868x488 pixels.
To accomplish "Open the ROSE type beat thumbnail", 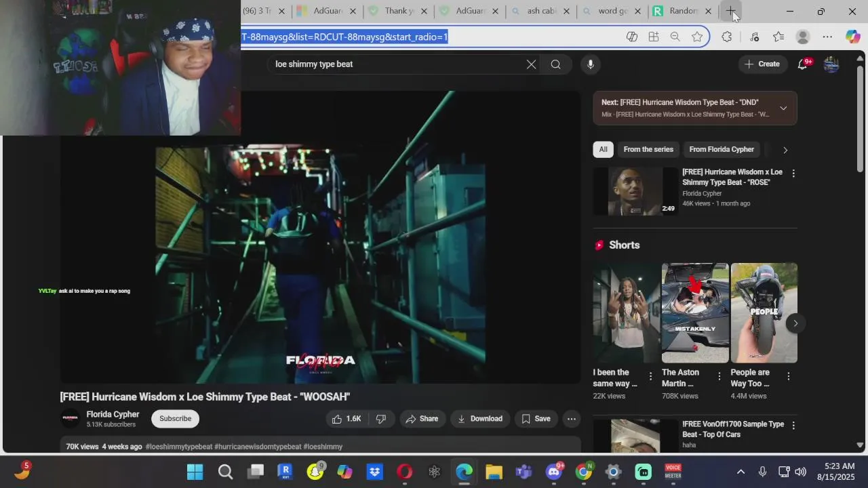I will click(x=635, y=191).
